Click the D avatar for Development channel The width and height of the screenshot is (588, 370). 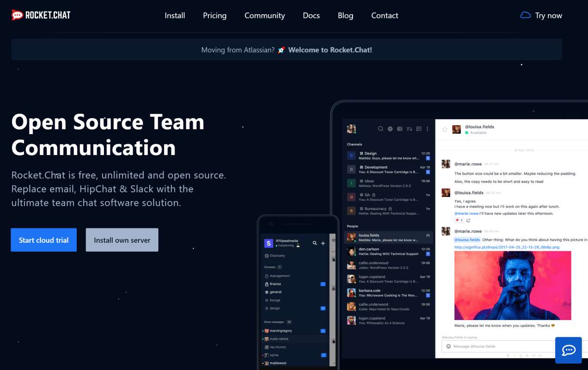pyautogui.click(x=352, y=169)
